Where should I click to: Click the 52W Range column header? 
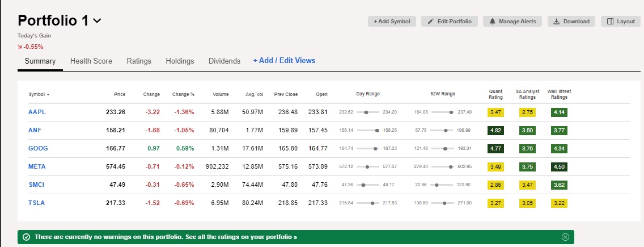click(443, 94)
